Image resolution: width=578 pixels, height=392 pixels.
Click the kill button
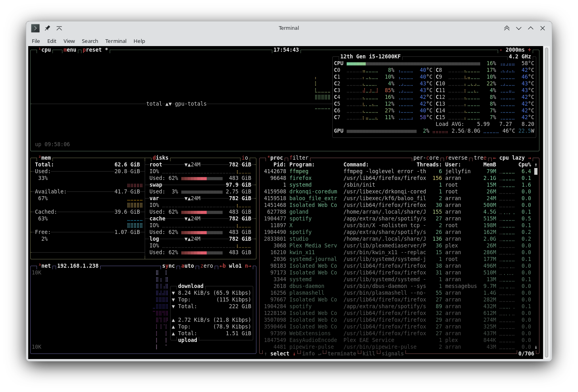(369, 354)
